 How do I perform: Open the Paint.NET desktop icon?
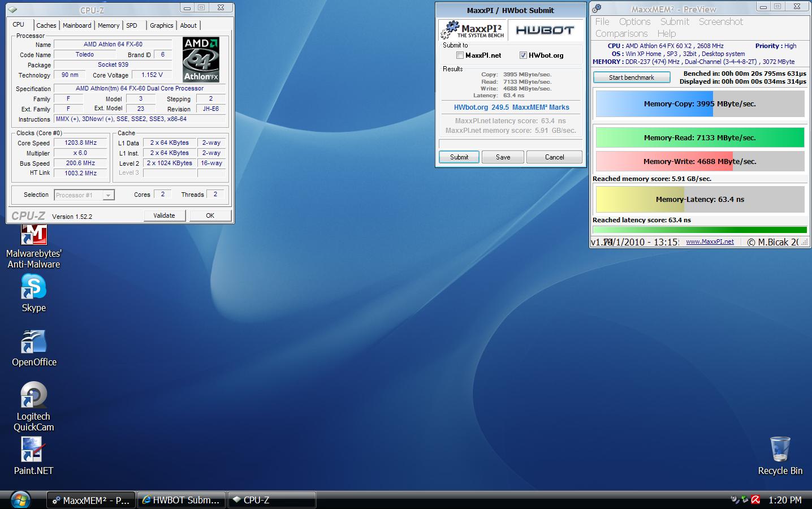[x=33, y=456]
